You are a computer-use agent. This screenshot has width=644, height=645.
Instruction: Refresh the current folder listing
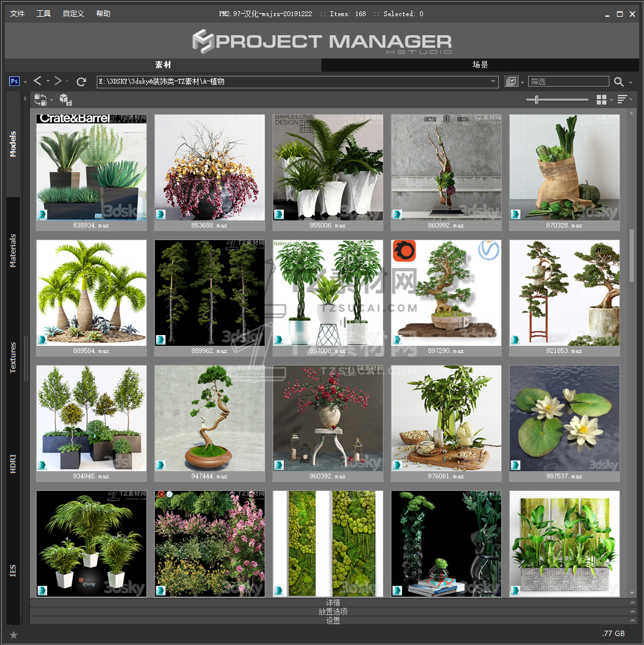(x=82, y=81)
